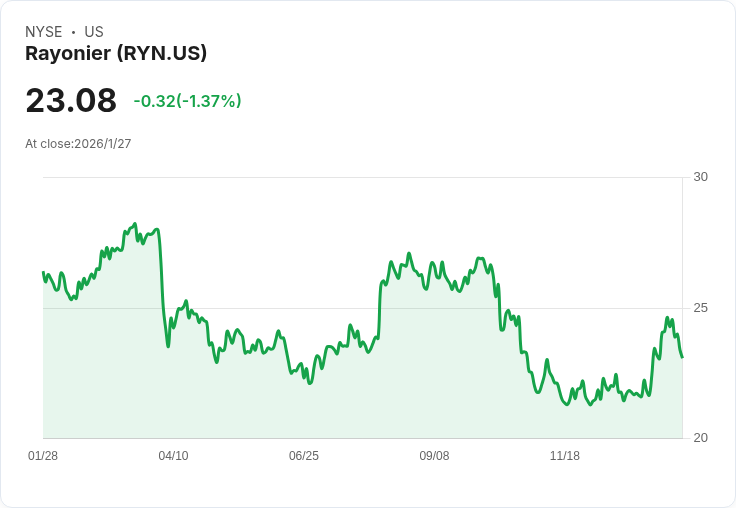Image resolution: width=736 pixels, height=508 pixels.
Task: Select the 25 value on the price axis
Action: pyautogui.click(x=700, y=308)
